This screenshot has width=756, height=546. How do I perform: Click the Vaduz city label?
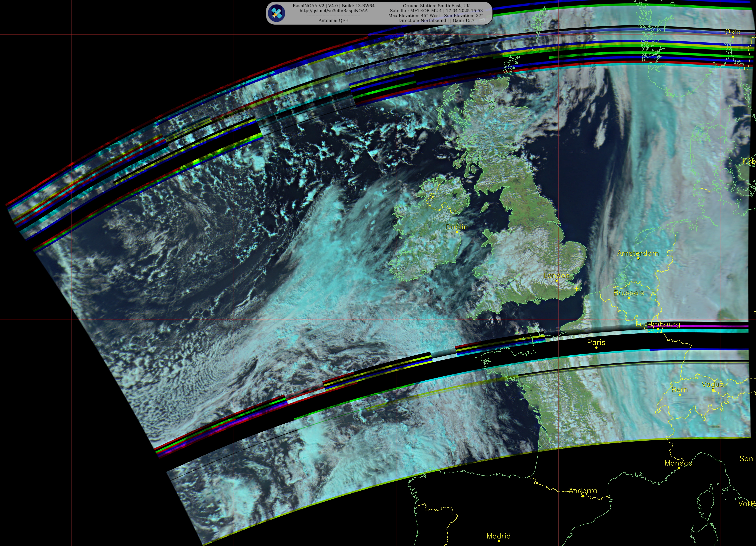pyautogui.click(x=713, y=385)
